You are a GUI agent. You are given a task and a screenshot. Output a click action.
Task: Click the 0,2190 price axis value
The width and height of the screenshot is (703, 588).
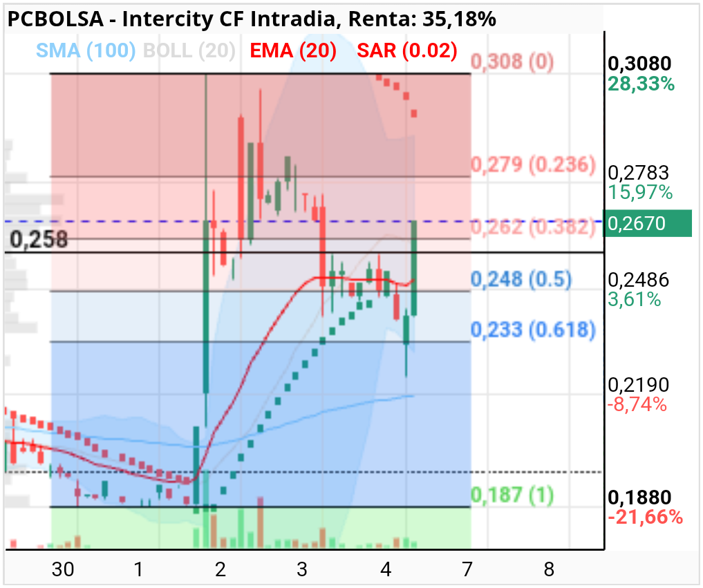pyautogui.click(x=639, y=385)
